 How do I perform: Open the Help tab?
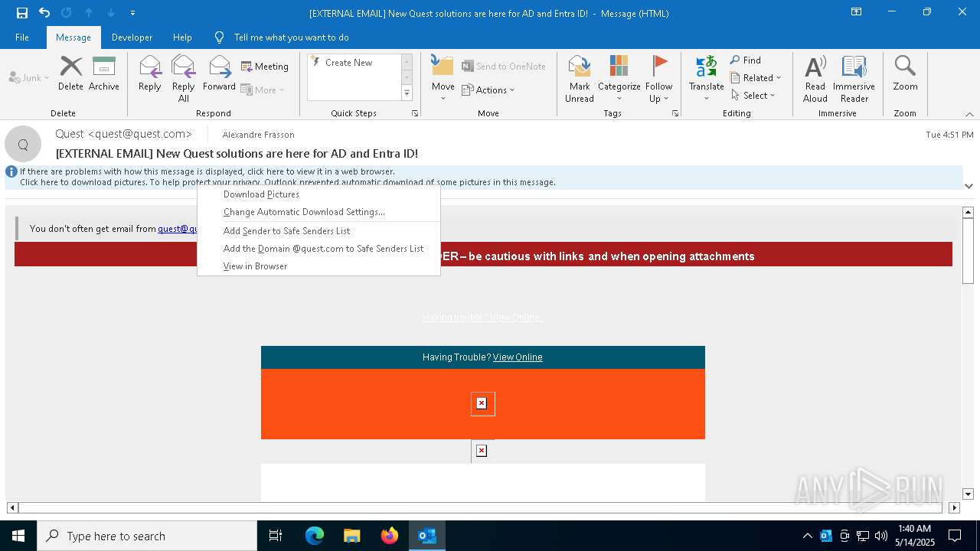pos(182,37)
